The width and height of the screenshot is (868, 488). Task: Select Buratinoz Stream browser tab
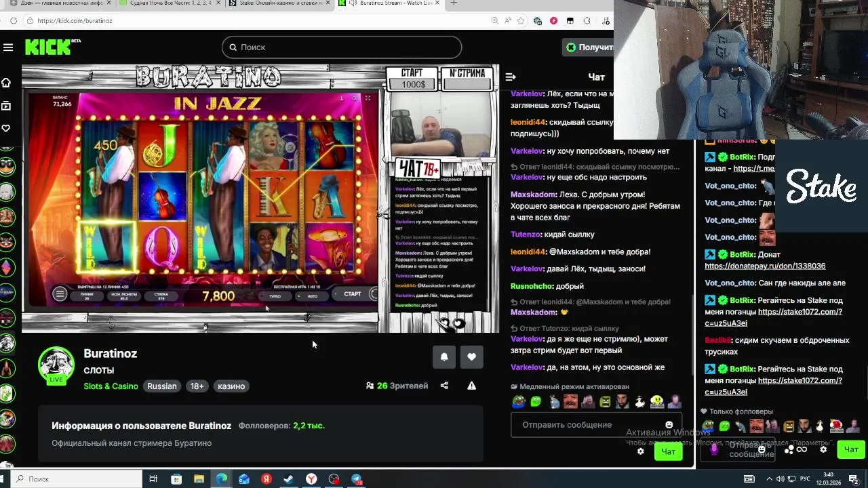tap(390, 3)
